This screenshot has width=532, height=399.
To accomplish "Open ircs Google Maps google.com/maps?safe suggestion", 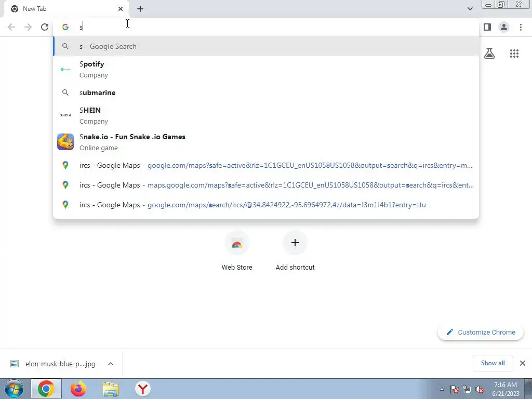I will tap(266, 166).
